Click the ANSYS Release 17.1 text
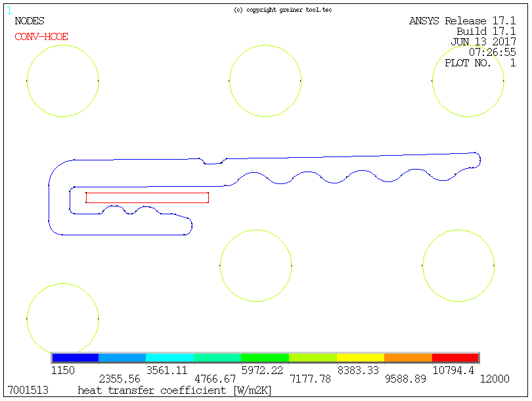Screen dimensions: 532x401 tap(462, 21)
